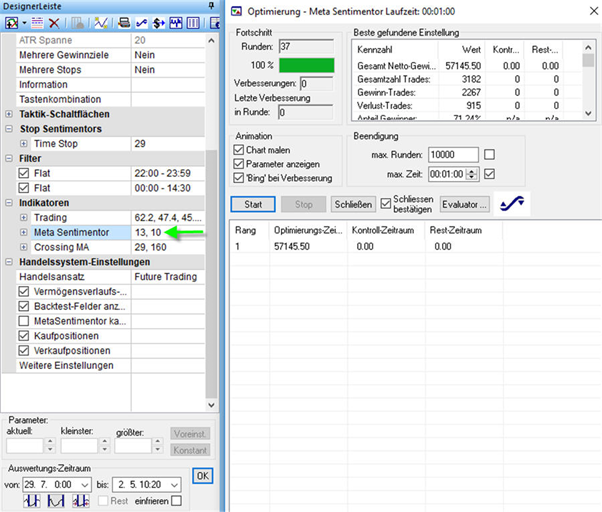This screenshot has height=512, width=602.
Task: Click the line chart with yellow markers icon
Action: (x=101, y=23)
